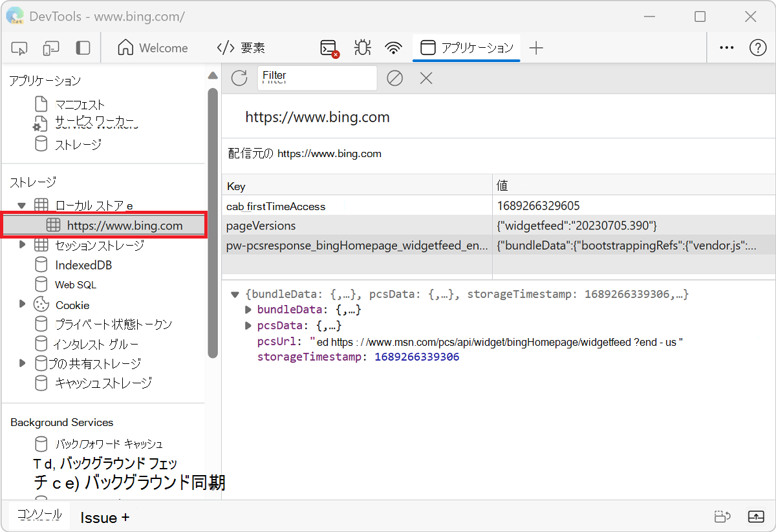The image size is (776, 532).
Task: Focus the Filter input field
Action: 317,78
